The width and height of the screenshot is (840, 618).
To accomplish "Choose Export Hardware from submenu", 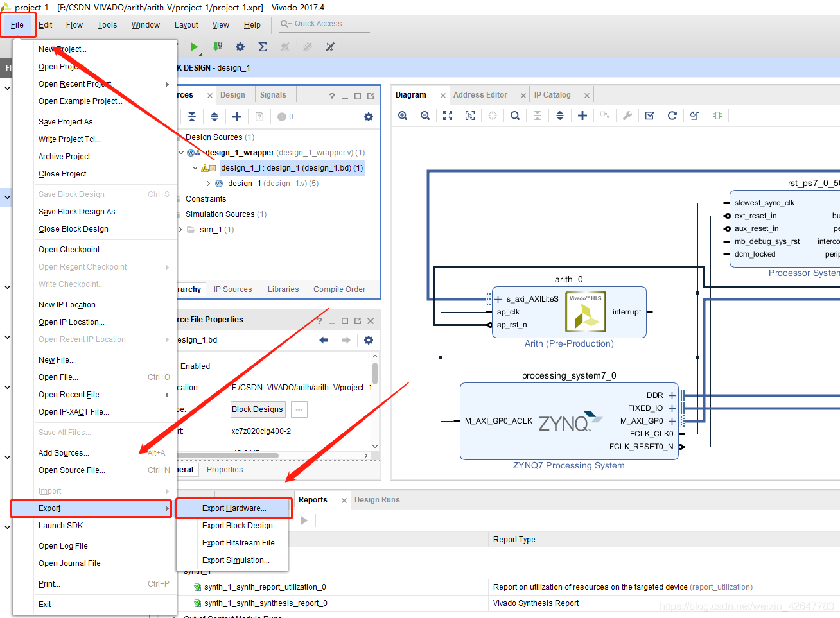I will point(234,508).
